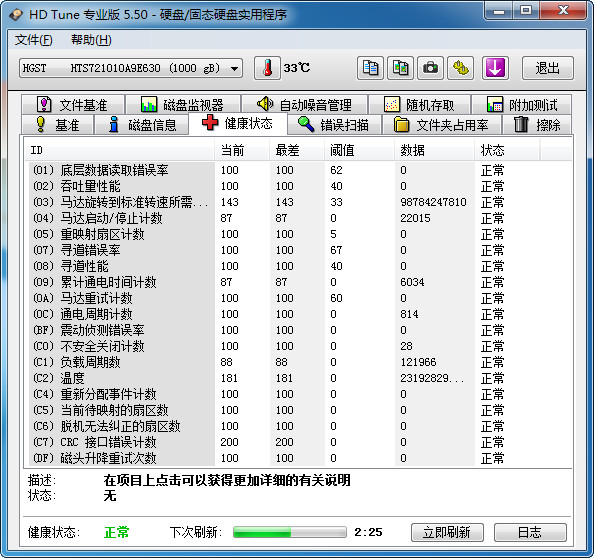Open the options wrench icon
The width and height of the screenshot is (594, 558).
point(461,68)
